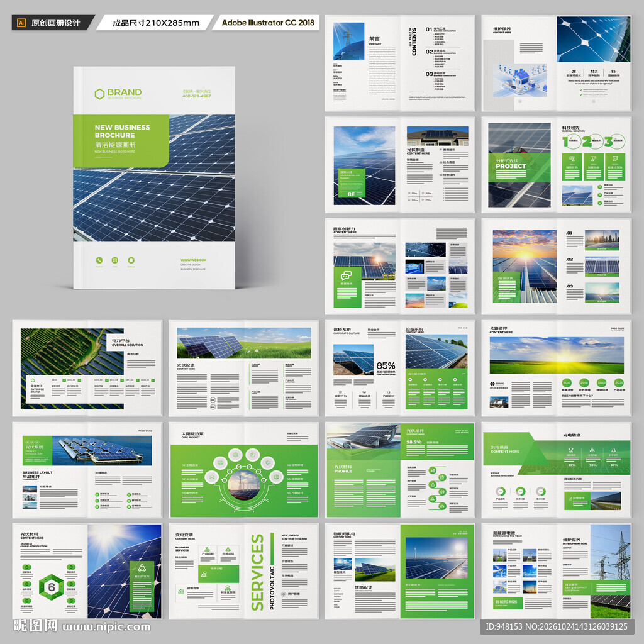Click the '98.5%' figure
Viewport: 644px width, 644px height.
pyautogui.click(x=414, y=442)
